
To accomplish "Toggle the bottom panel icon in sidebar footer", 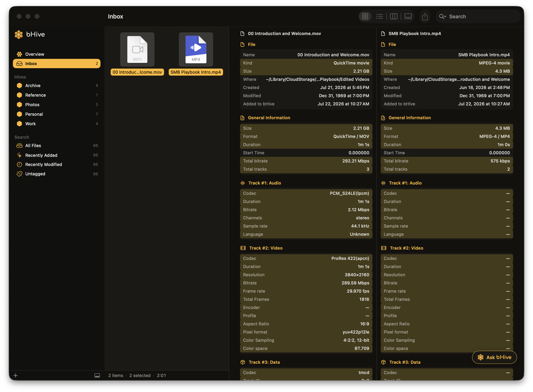I will [97, 375].
